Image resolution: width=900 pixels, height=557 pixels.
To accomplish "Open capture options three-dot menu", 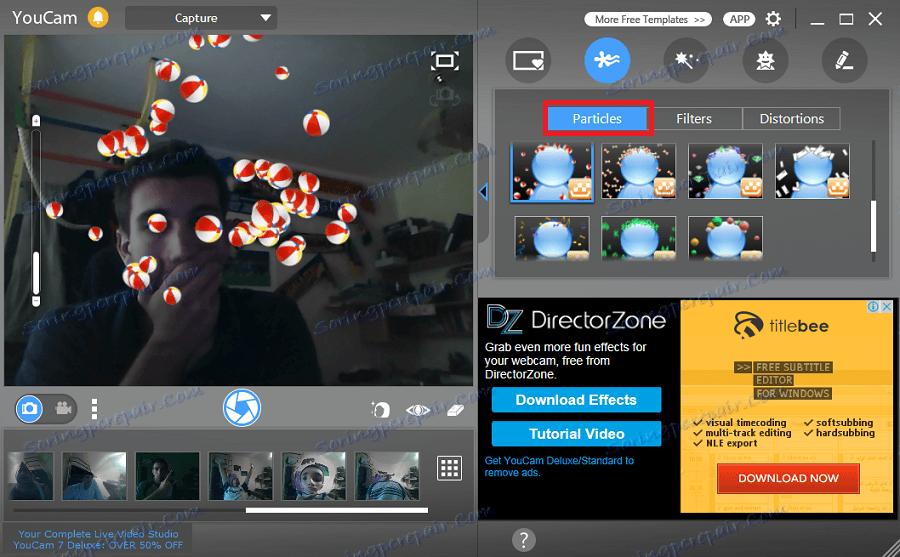I will [94, 409].
